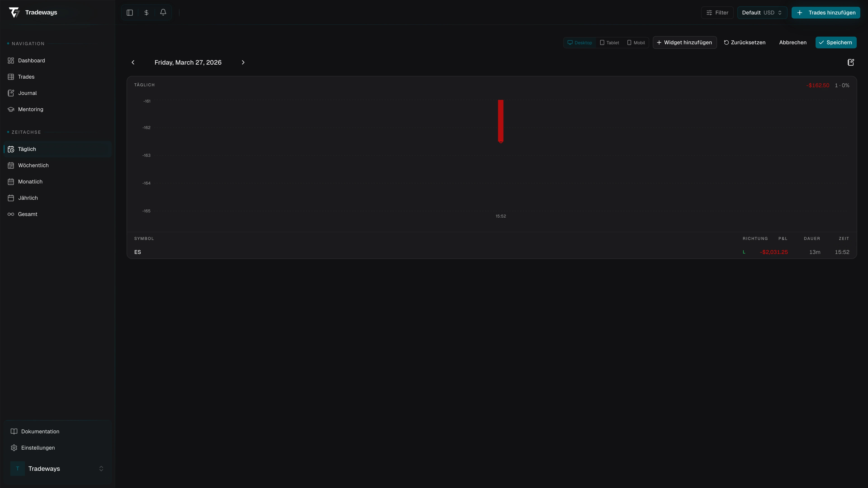Screen dimensions: 868x488
Task: Toggle the sidebar panel icon
Action: [x=130, y=12]
